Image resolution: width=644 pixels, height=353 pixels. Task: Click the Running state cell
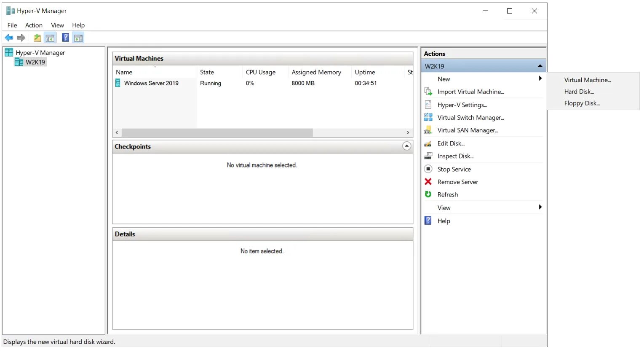pyautogui.click(x=211, y=83)
